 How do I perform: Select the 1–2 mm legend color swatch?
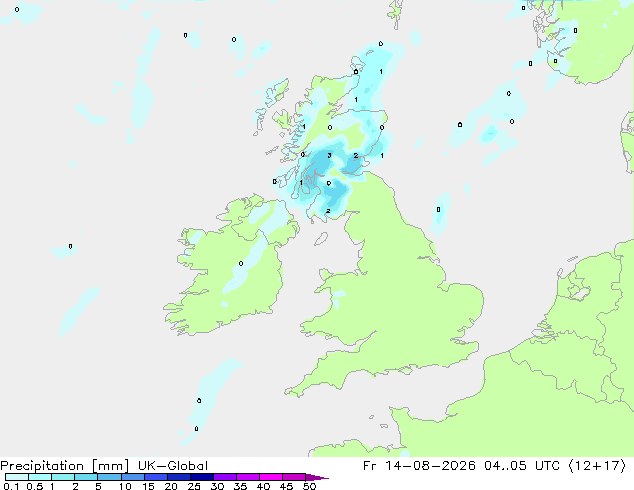(x=63, y=477)
